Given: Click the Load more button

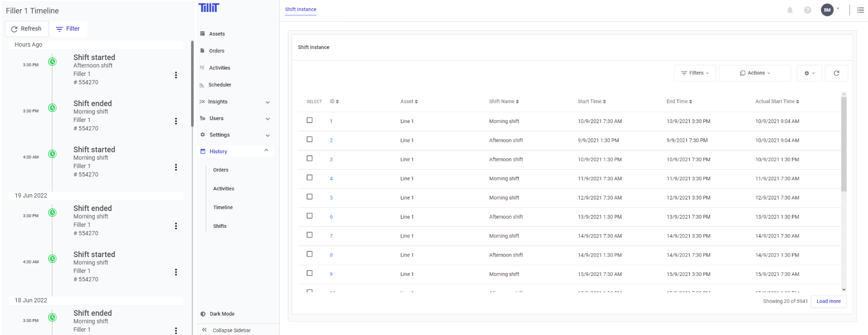Looking at the screenshot, I should click(x=829, y=301).
